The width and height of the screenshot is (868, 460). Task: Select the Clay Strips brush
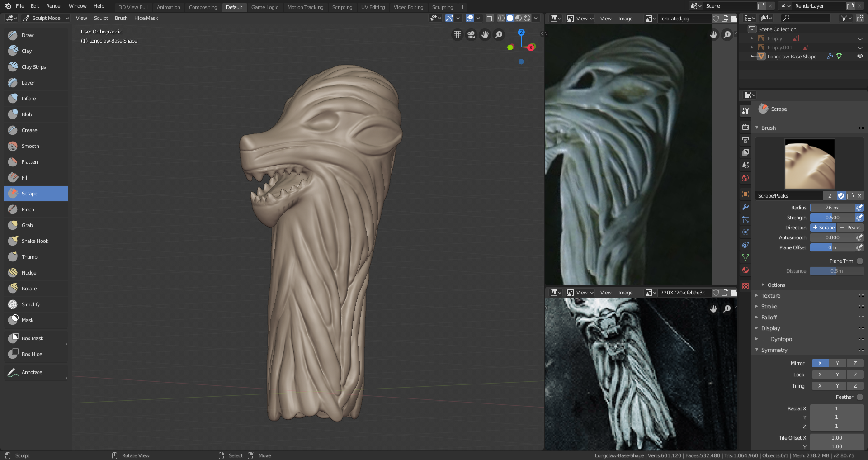point(36,67)
